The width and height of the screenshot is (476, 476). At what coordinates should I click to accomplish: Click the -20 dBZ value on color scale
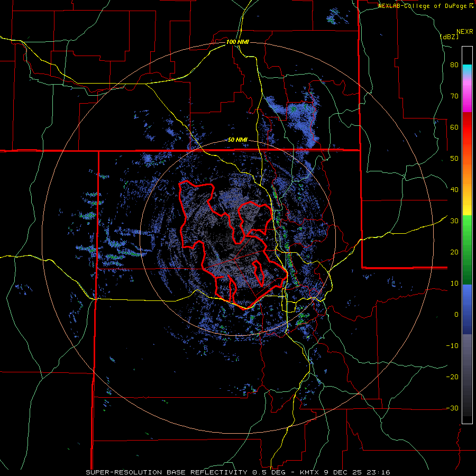point(452,377)
